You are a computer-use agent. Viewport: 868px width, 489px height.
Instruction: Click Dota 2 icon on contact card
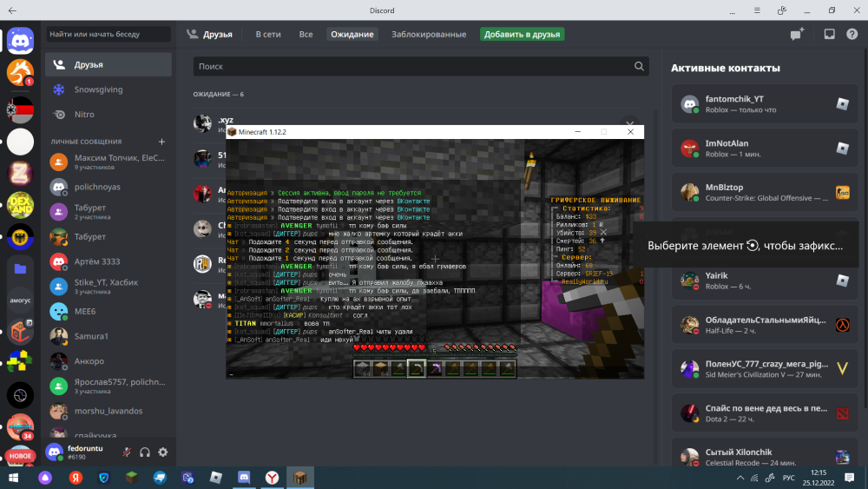pos(843,413)
